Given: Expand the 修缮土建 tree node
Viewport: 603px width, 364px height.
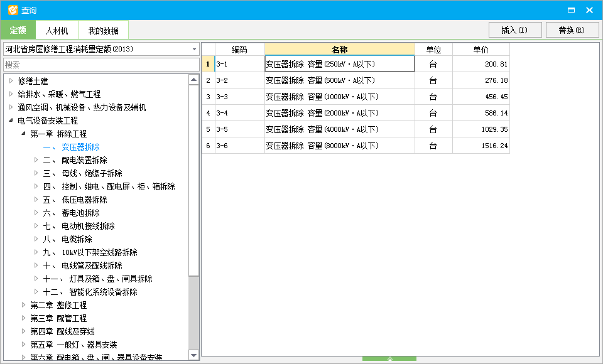Looking at the screenshot, I should pyautogui.click(x=11, y=81).
